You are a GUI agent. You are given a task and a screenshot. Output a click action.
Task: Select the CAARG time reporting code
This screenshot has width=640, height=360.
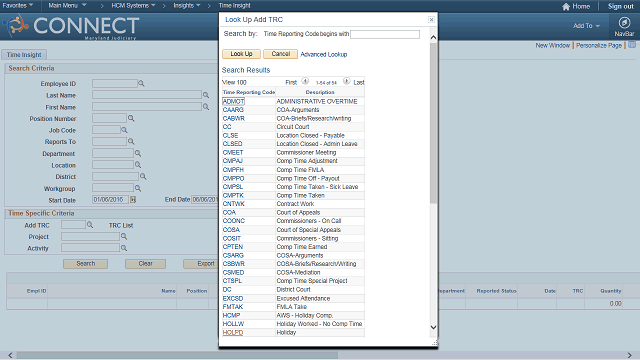point(233,110)
